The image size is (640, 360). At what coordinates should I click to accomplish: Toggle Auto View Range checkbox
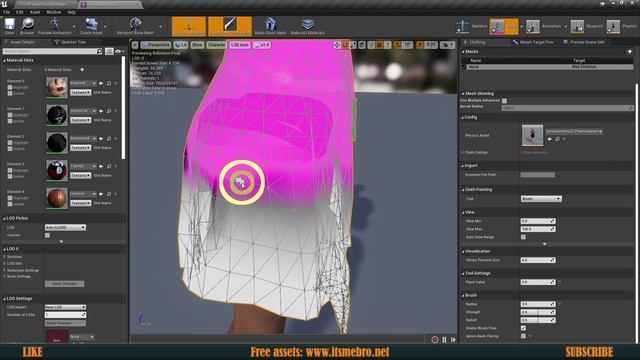pos(523,237)
